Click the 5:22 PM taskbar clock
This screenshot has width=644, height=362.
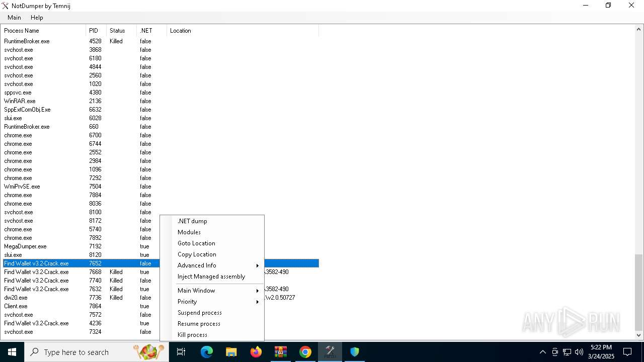click(601, 352)
